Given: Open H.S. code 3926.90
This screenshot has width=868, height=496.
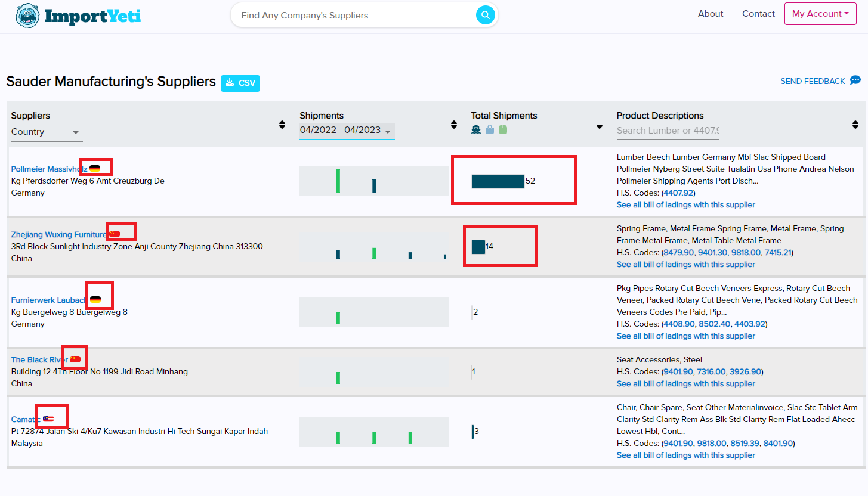Looking at the screenshot, I should (746, 372).
